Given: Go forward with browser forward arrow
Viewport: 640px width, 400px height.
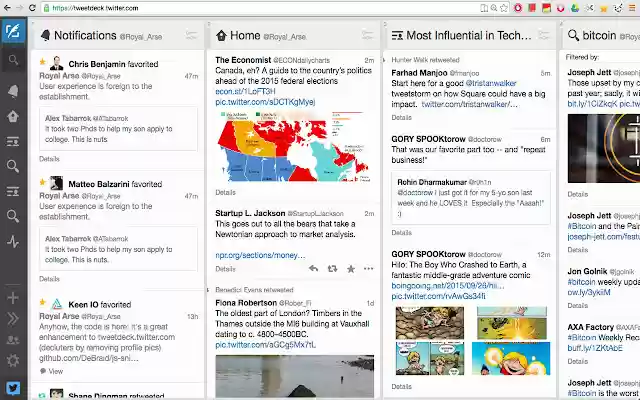Looking at the screenshot, I should coord(20,8).
